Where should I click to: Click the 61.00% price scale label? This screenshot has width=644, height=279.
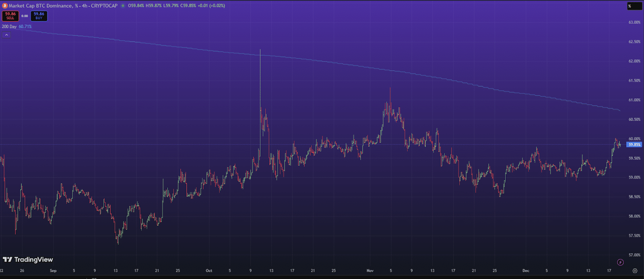(634, 100)
